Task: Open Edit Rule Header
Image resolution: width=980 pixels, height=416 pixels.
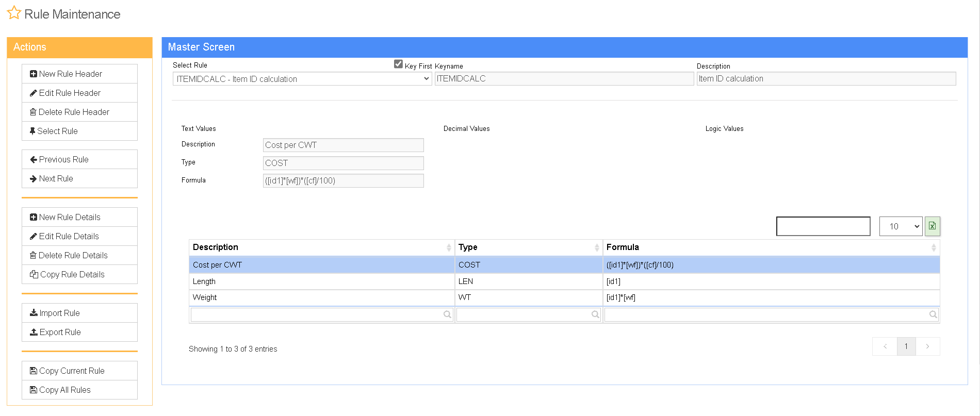Action: pos(79,93)
